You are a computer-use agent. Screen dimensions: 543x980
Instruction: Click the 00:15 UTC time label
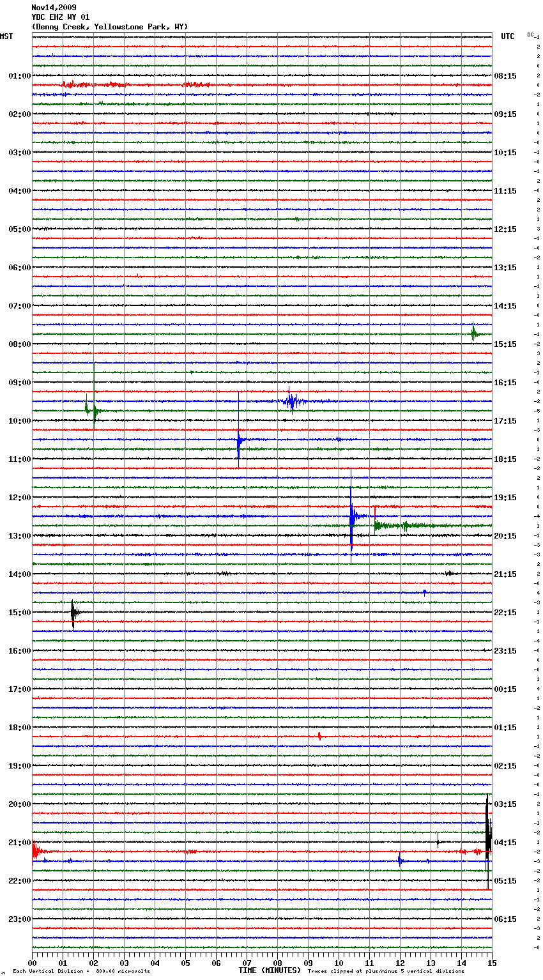tap(505, 689)
